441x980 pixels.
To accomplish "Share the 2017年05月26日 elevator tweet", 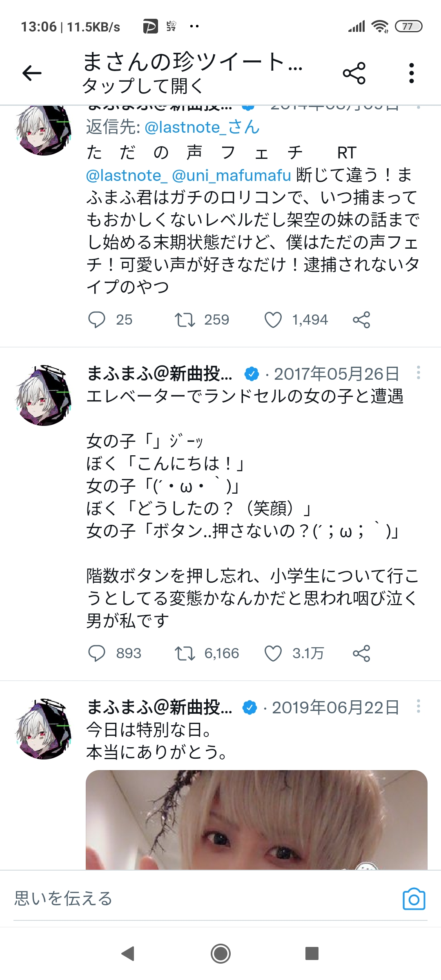I will 361,653.
